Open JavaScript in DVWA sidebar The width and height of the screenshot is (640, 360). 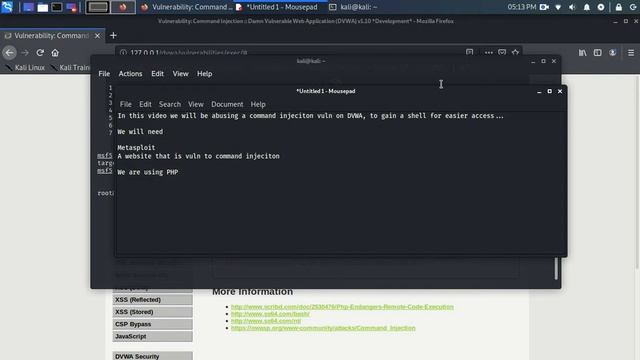coord(152,336)
